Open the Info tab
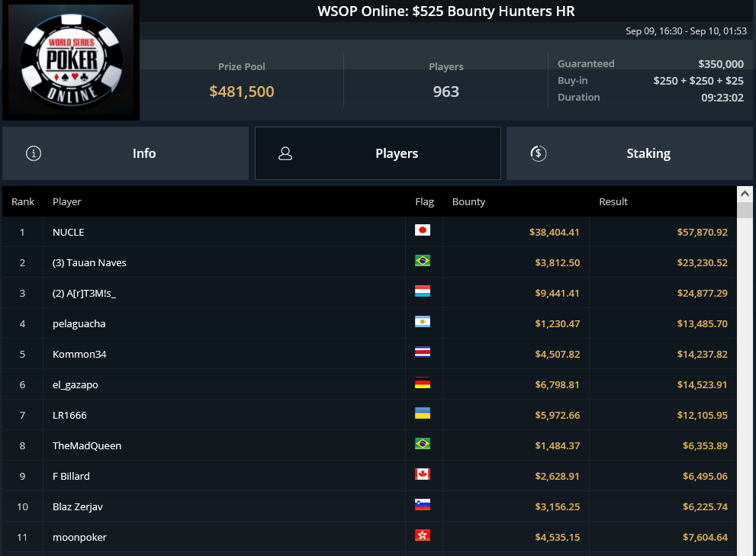756x556 pixels. 125,153
